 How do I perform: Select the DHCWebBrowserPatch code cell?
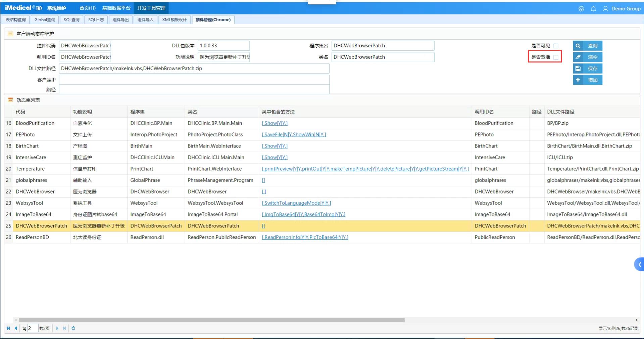coord(41,226)
